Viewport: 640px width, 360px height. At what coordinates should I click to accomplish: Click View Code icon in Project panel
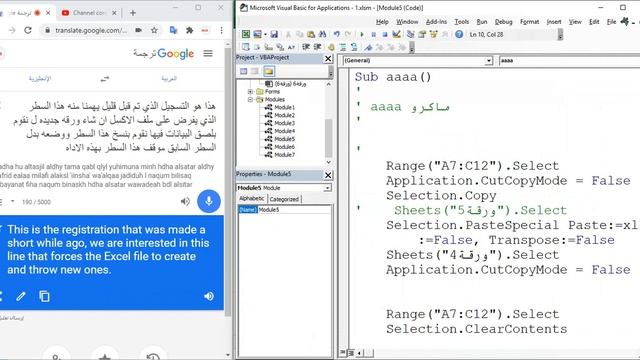coord(244,71)
